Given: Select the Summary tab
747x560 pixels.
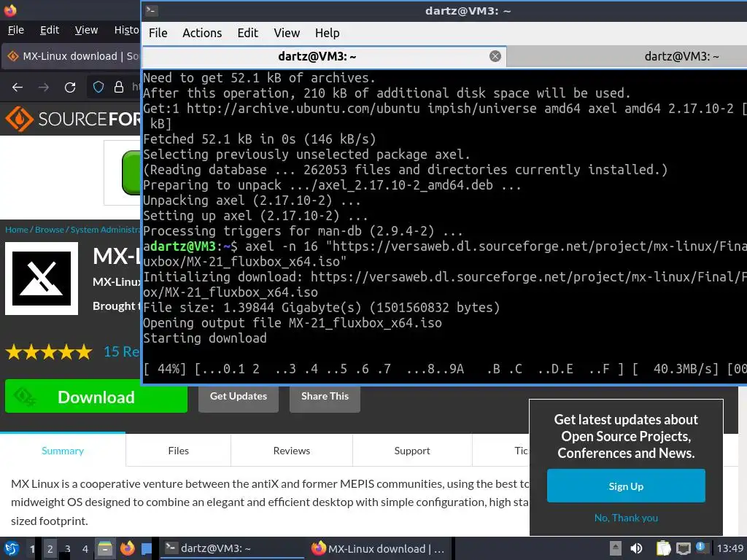Looking at the screenshot, I should pos(63,451).
